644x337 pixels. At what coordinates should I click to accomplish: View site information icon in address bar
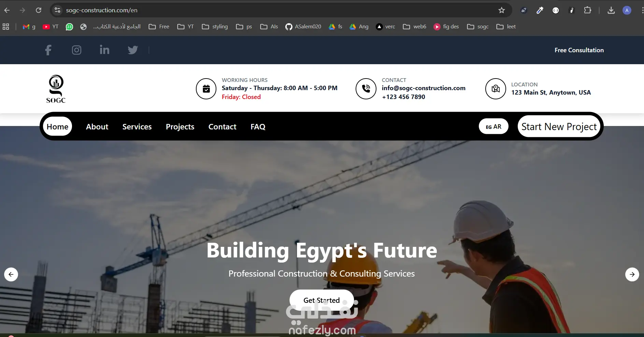click(x=58, y=10)
